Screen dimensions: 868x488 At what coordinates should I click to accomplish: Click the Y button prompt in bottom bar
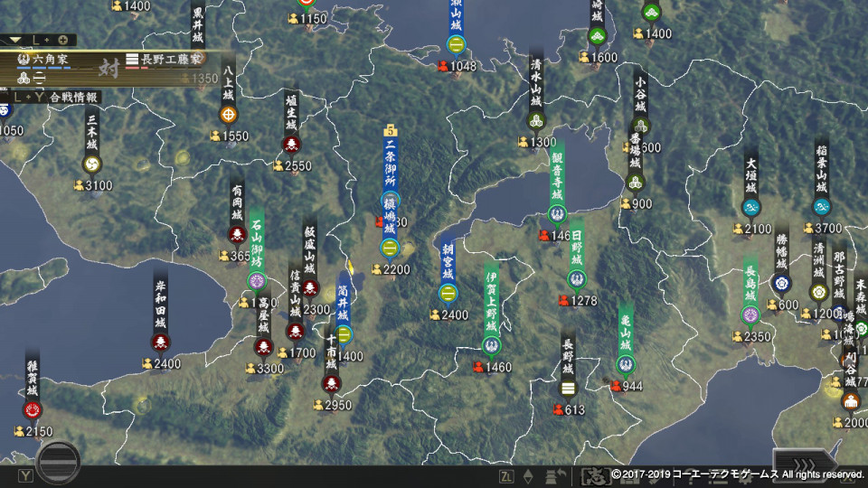click(x=25, y=476)
